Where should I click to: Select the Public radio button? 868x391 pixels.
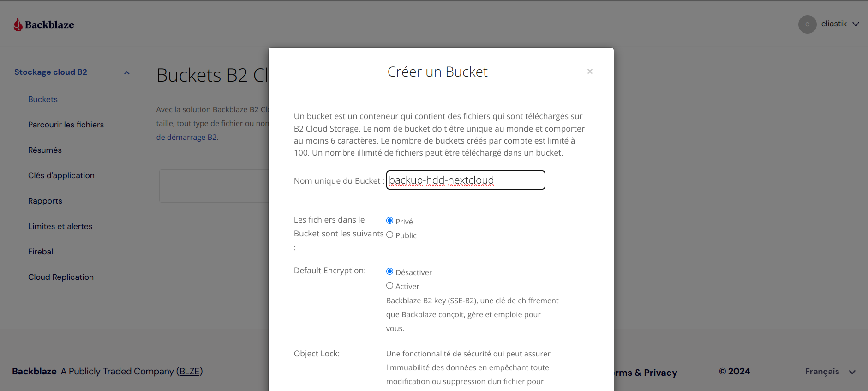pyautogui.click(x=390, y=235)
